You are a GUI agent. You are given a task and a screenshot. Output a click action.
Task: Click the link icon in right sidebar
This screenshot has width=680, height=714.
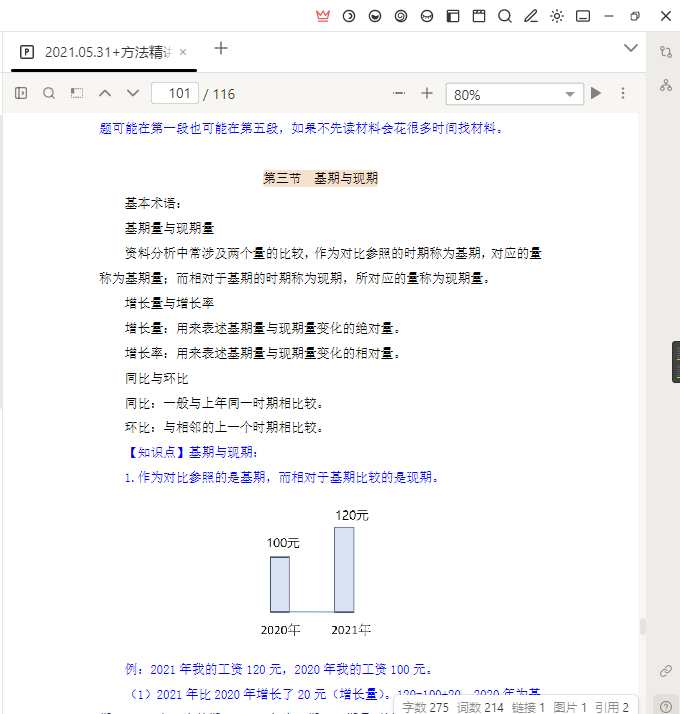[665, 671]
